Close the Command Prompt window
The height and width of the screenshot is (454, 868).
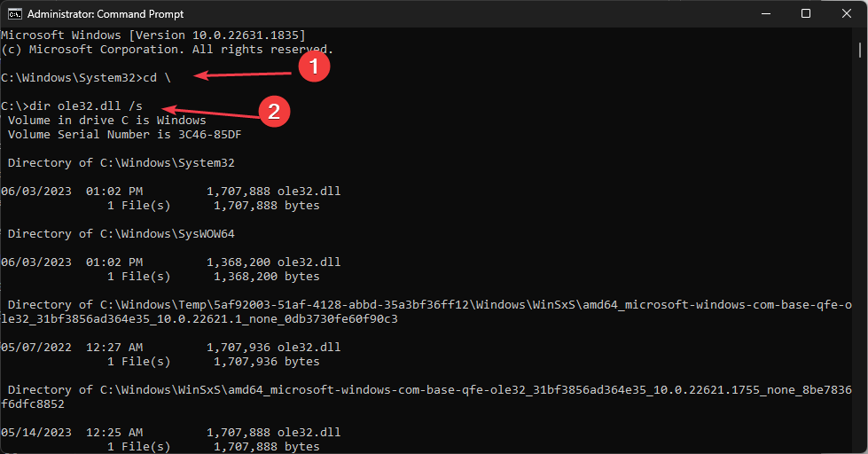pyautogui.click(x=846, y=13)
